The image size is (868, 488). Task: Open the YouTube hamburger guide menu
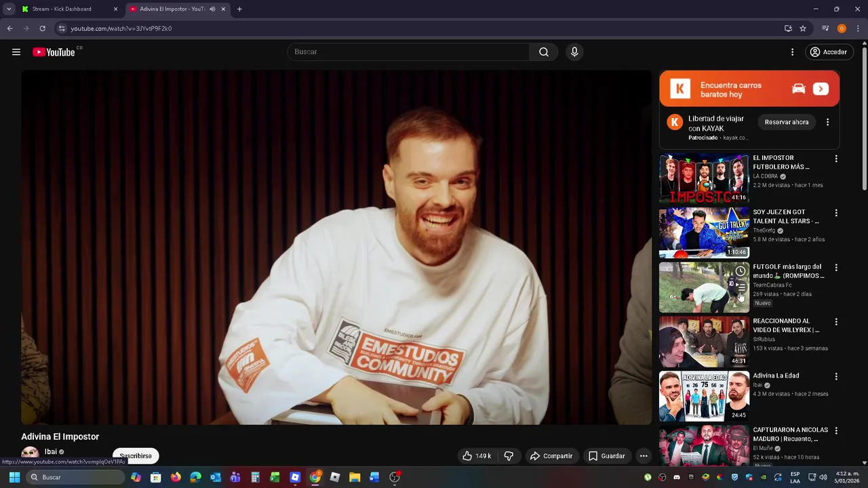click(16, 52)
